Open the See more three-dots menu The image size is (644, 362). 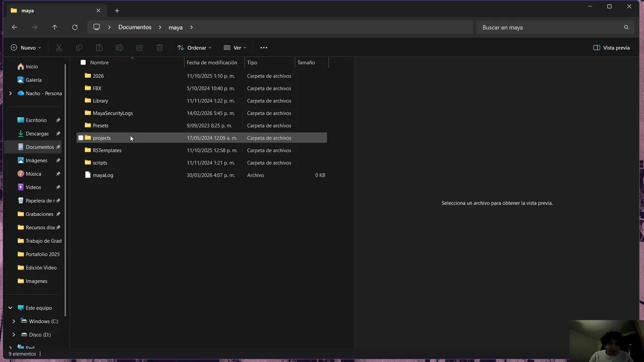click(x=264, y=48)
